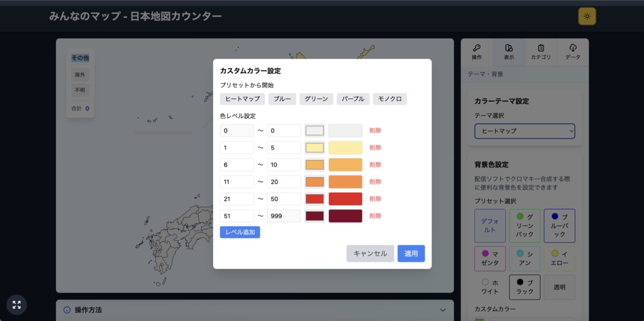Click the レベル追加 button
The width and height of the screenshot is (644, 321).
pyautogui.click(x=240, y=232)
